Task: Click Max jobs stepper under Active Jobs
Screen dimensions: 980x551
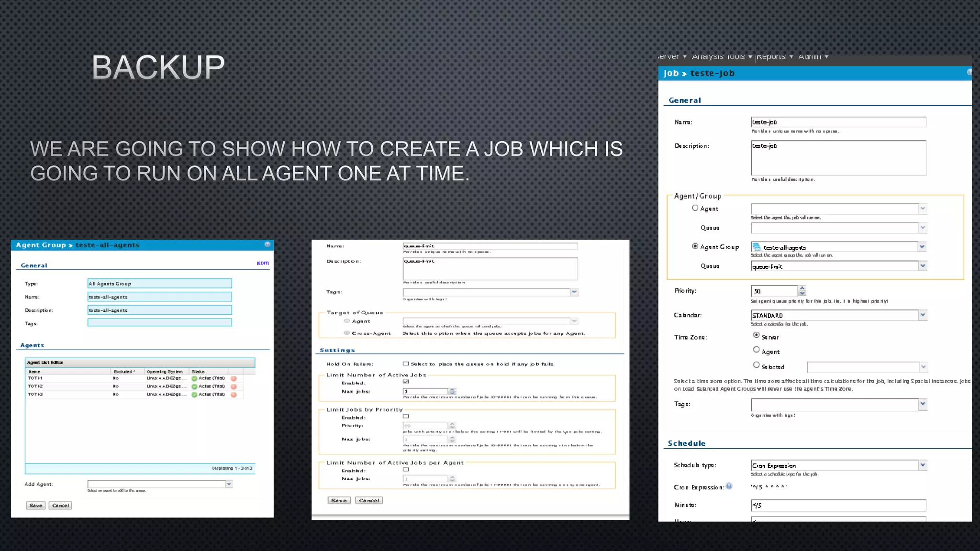Action: click(x=453, y=391)
